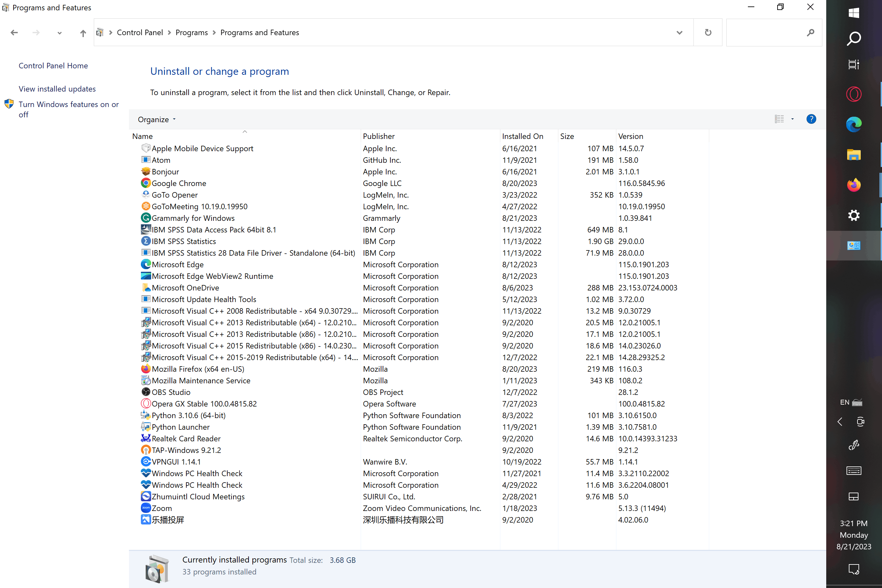Image resolution: width=882 pixels, height=588 pixels.
Task: Select Microsoft Update Health Tools entry
Action: pyautogui.click(x=420, y=299)
